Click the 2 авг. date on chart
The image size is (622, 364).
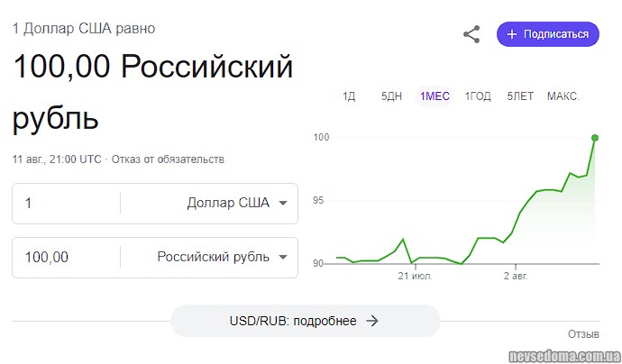pos(515,276)
